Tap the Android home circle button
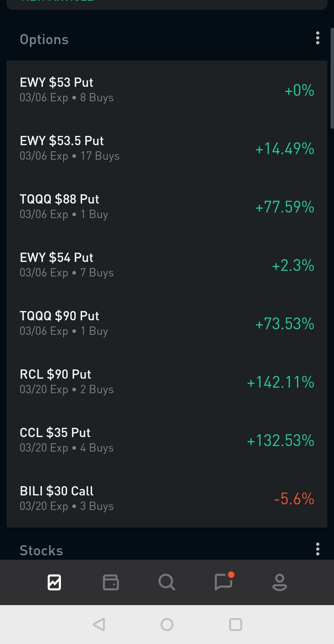Screen dimensions: 334x644 coord(167,625)
